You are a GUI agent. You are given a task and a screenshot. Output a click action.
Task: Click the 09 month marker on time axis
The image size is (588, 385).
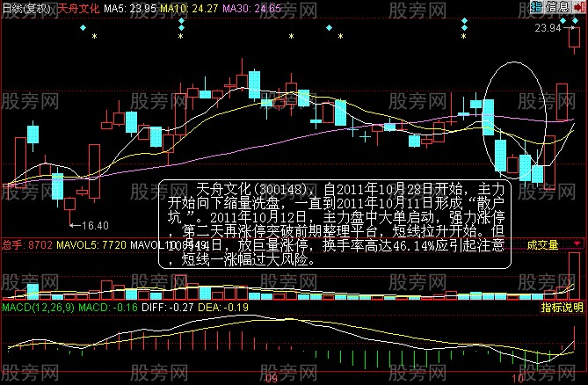point(272,378)
